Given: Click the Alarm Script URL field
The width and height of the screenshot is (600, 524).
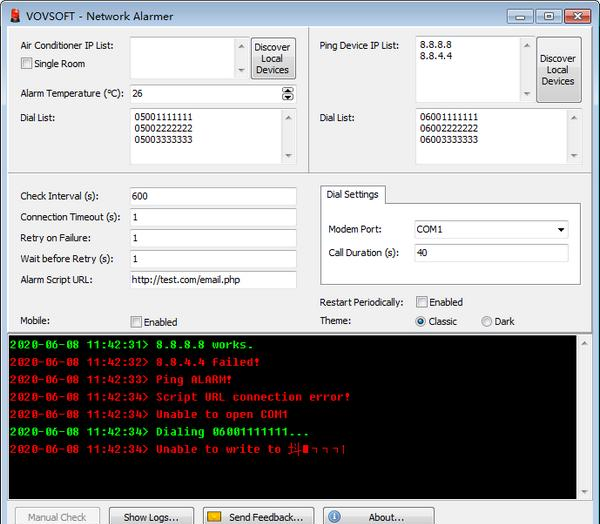Looking at the screenshot, I should (x=212, y=280).
